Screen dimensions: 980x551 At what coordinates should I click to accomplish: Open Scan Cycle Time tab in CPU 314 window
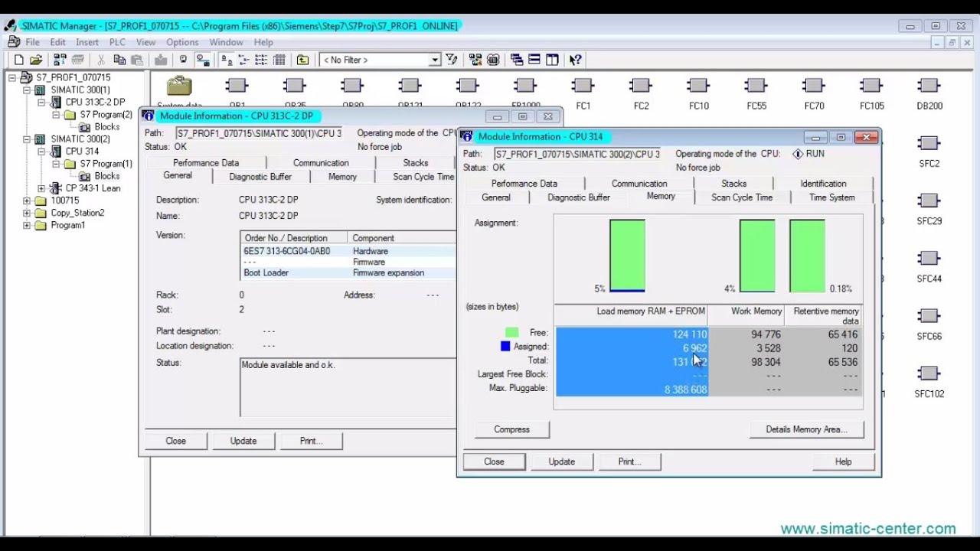742,197
